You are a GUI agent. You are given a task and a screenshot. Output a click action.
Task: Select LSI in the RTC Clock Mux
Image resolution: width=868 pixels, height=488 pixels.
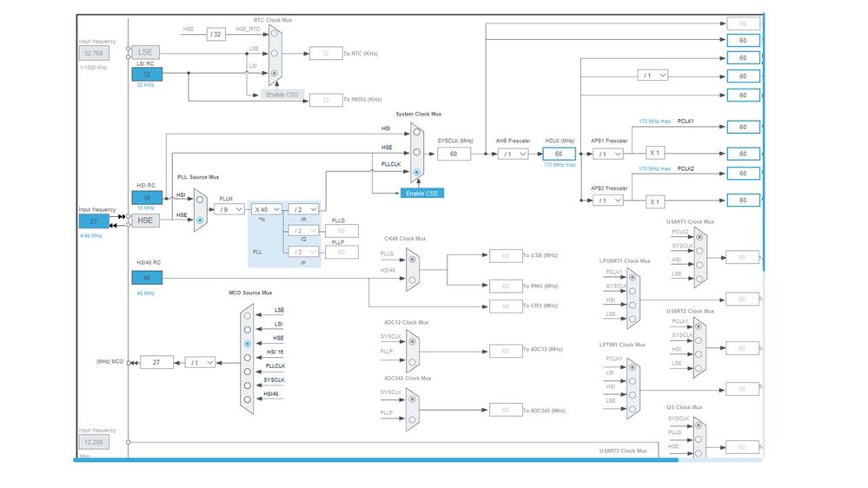click(x=274, y=73)
